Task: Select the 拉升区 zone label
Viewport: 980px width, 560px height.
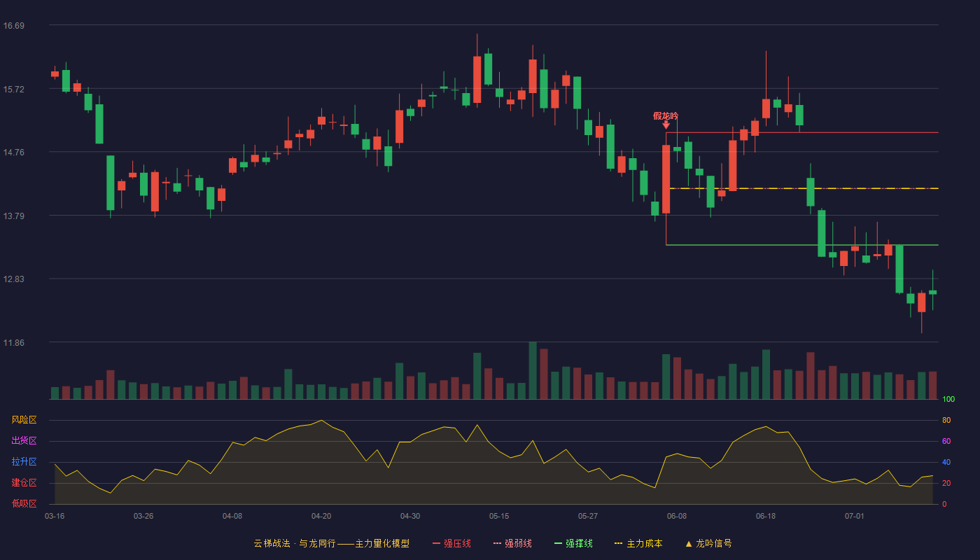Action: pyautogui.click(x=24, y=462)
